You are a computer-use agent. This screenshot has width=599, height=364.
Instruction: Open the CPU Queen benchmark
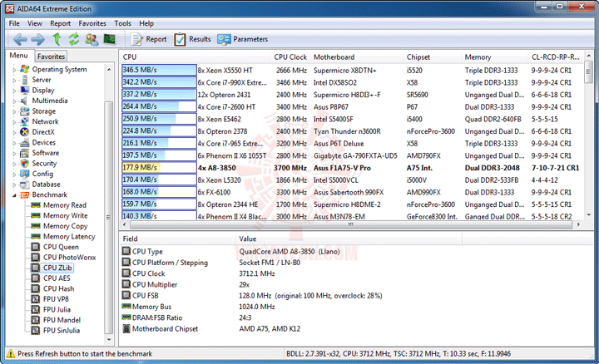tap(61, 247)
